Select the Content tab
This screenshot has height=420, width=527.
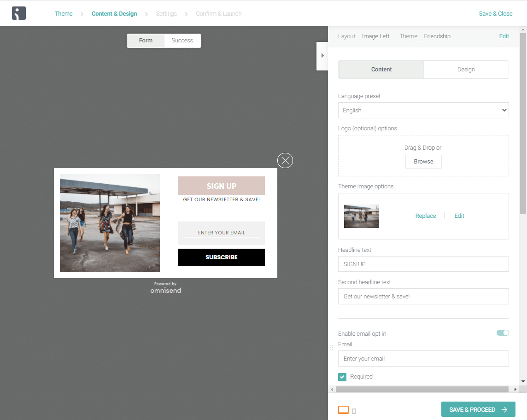click(381, 70)
